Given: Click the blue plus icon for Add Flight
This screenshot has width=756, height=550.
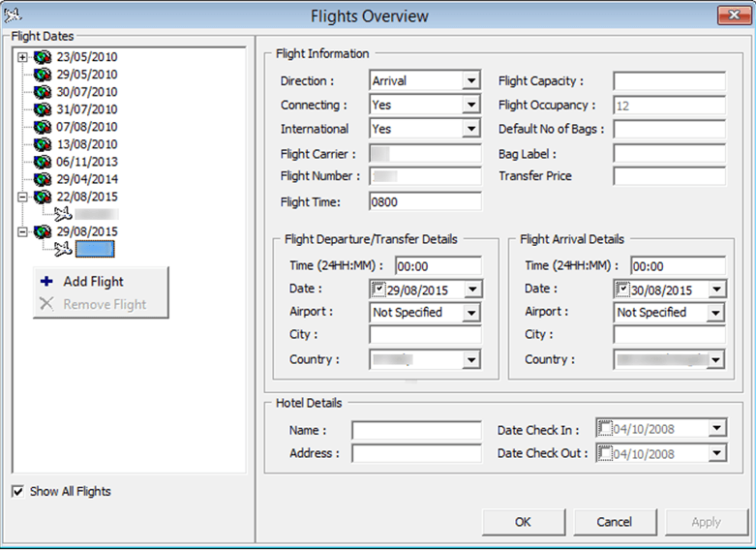Looking at the screenshot, I should 46,281.
